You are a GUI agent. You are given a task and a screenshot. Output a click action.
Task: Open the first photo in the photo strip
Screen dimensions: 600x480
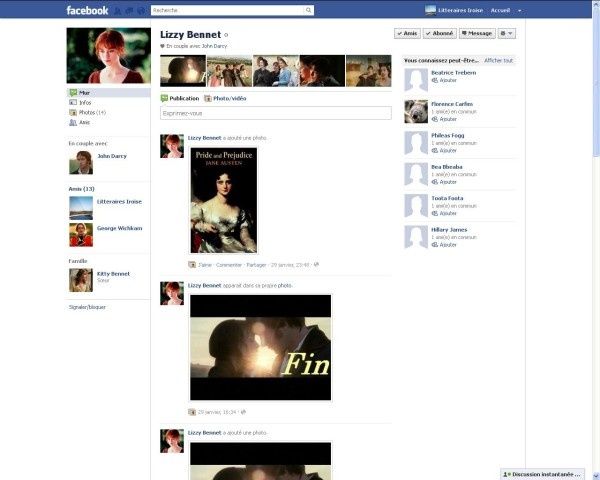(183, 70)
